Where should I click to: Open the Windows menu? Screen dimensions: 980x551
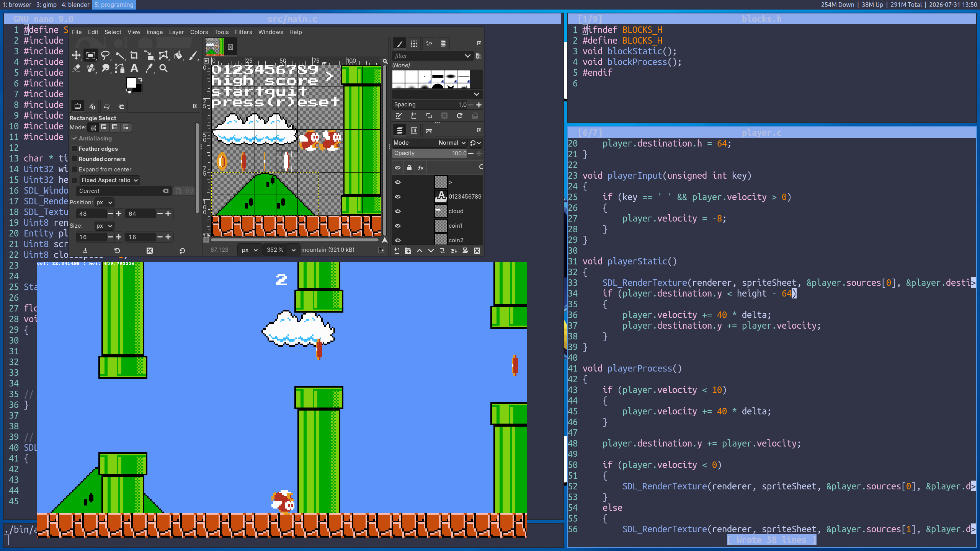tap(271, 32)
